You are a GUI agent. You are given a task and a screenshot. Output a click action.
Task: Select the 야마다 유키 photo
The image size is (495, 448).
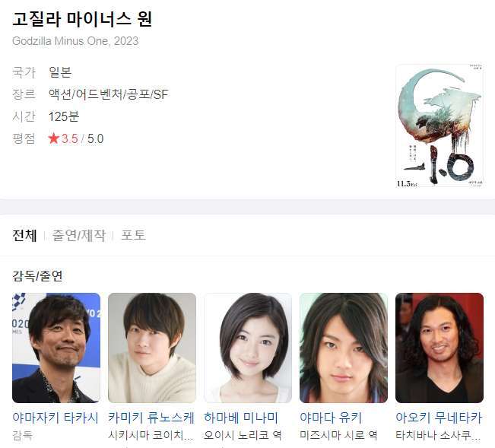344,348
